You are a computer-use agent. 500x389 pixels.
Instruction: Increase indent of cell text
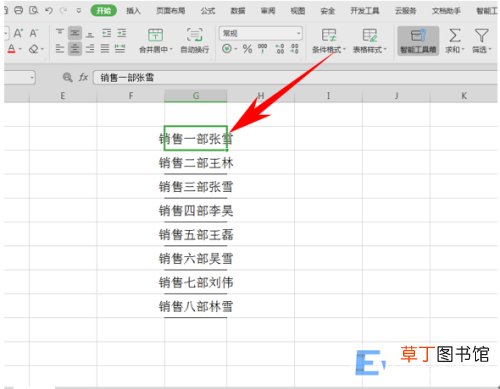pos(122,33)
